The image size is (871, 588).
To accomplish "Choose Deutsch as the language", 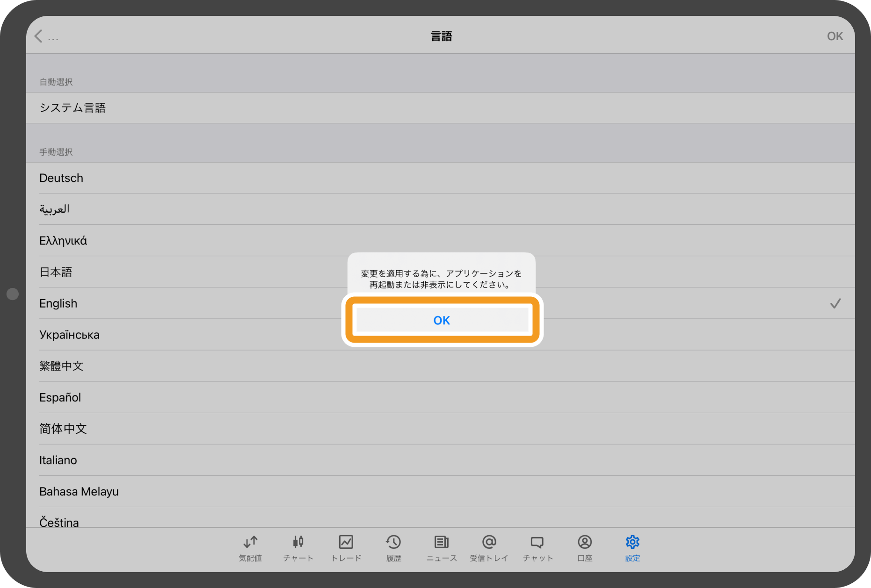I will tap(61, 178).
